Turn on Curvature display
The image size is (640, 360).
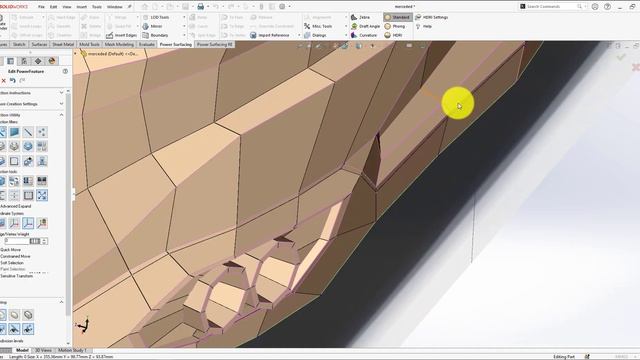pyautogui.click(x=364, y=35)
